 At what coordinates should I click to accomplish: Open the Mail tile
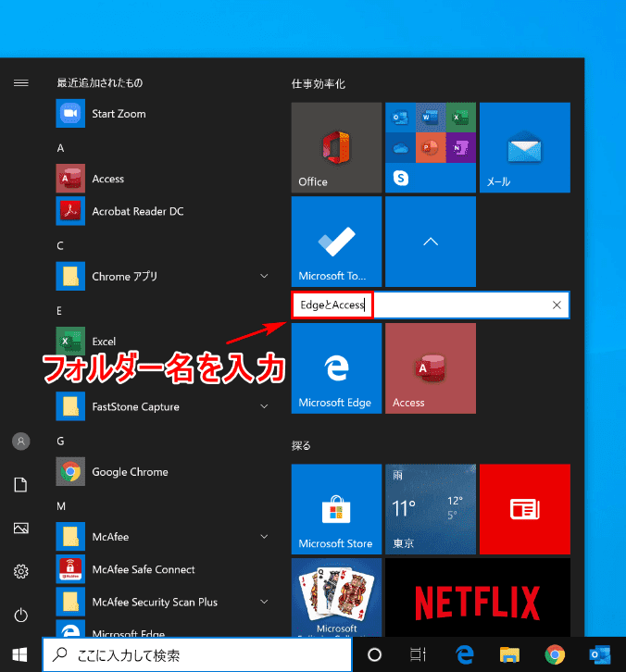point(525,147)
